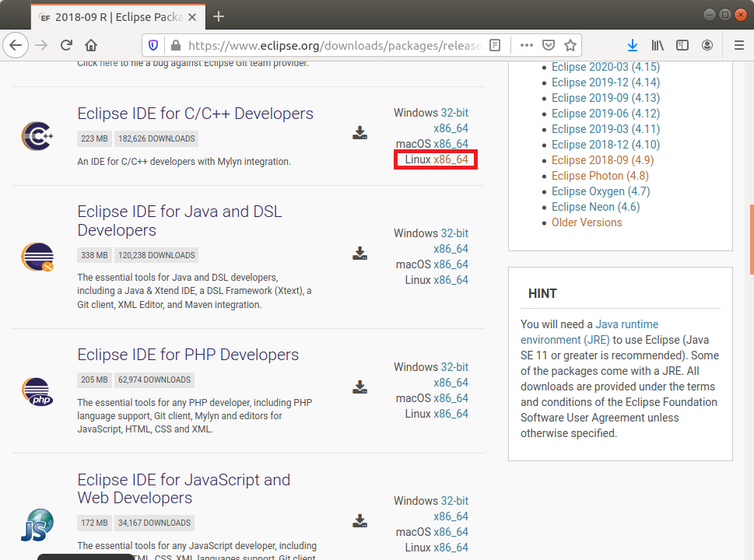754x560 pixels.
Task: Open the Firefox home page
Action: click(x=91, y=45)
